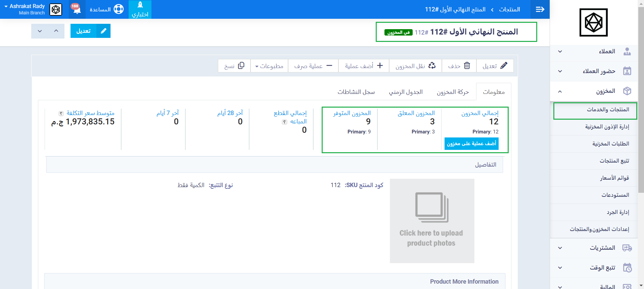Open the printables dropdown
Image resolution: width=644 pixels, height=289 pixels.
[269, 66]
